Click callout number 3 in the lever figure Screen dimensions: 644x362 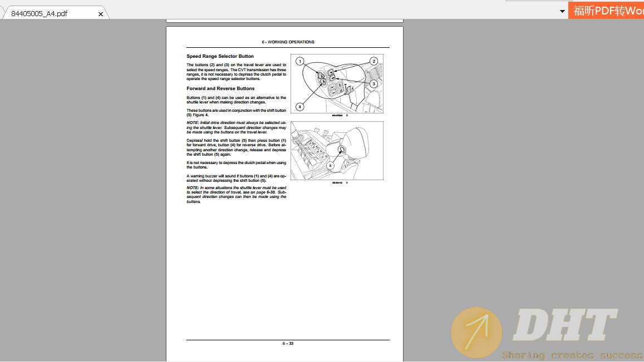373,84
